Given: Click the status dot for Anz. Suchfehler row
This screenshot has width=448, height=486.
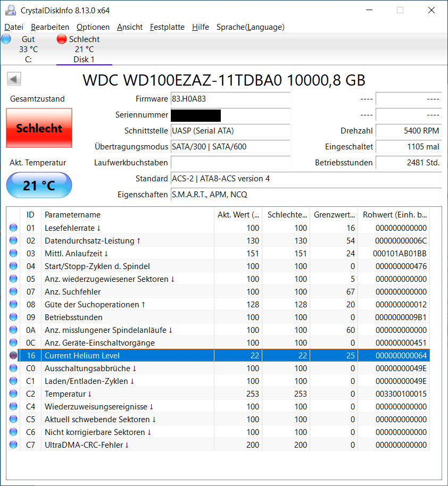Looking at the screenshot, I should 13,292.
